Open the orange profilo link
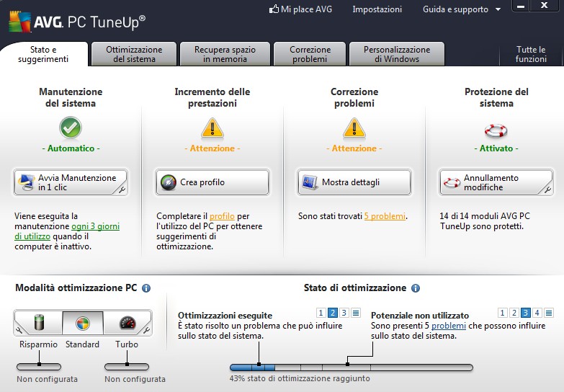The height and width of the screenshot is (392, 564). [222, 216]
